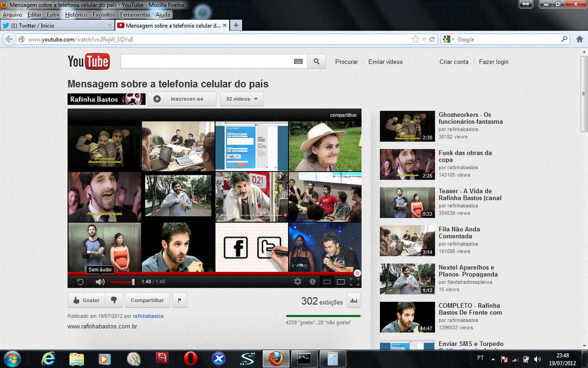Screen dimensions: 588x368
Task: Open COMPLETO - Rafinha Bastos De Frente video
Action: click(x=407, y=317)
